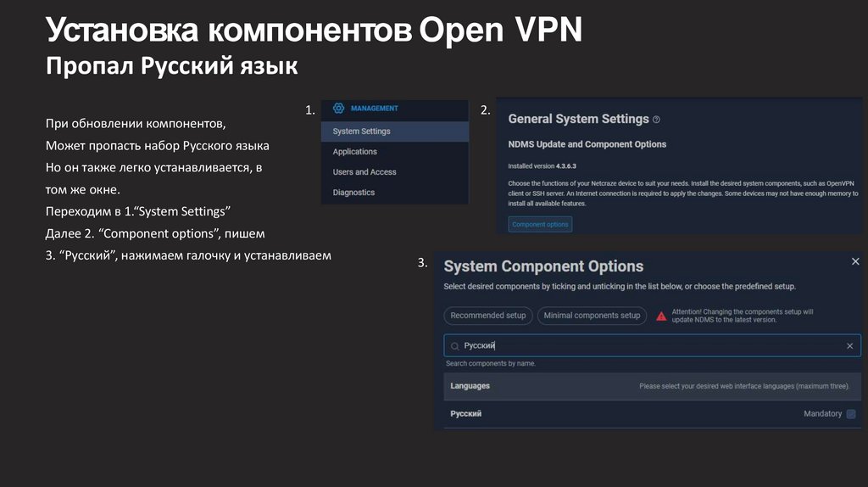
Task: Choose Recommended setup preset
Action: click(488, 316)
